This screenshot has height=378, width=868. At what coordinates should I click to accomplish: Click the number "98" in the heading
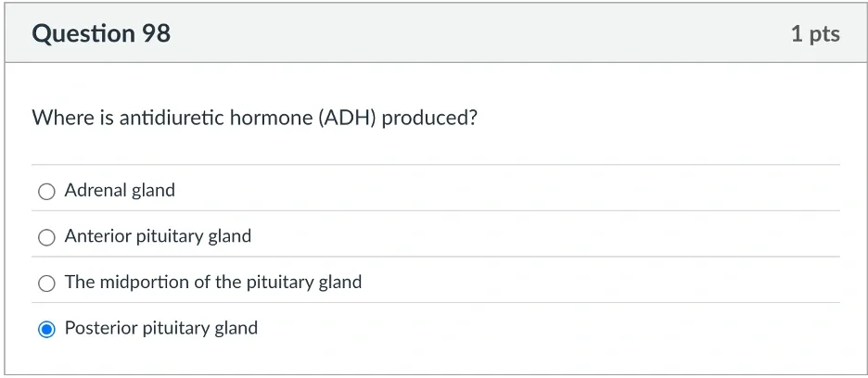pyautogui.click(x=156, y=34)
